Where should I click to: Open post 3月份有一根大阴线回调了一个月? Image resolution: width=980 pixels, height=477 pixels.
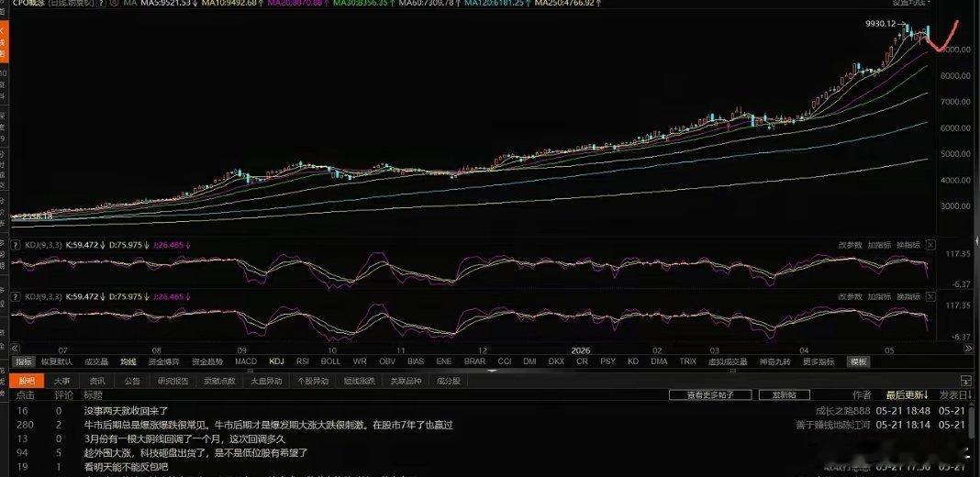[184, 438]
